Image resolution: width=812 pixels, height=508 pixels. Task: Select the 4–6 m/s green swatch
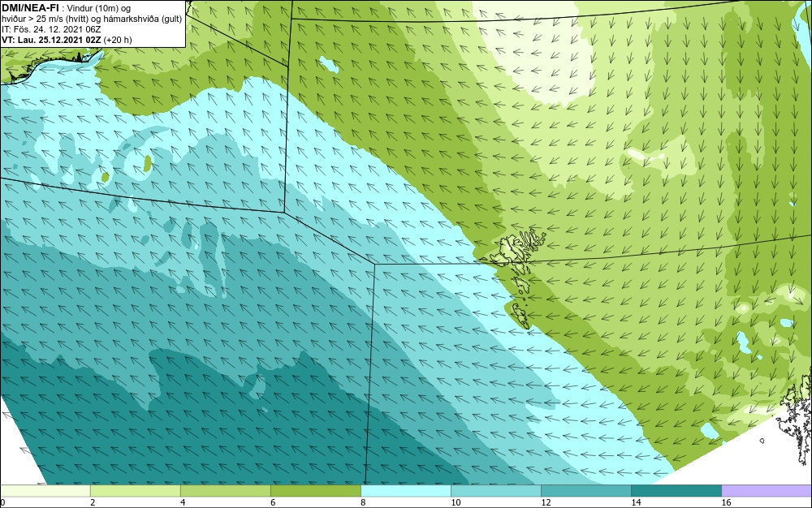tap(225, 491)
